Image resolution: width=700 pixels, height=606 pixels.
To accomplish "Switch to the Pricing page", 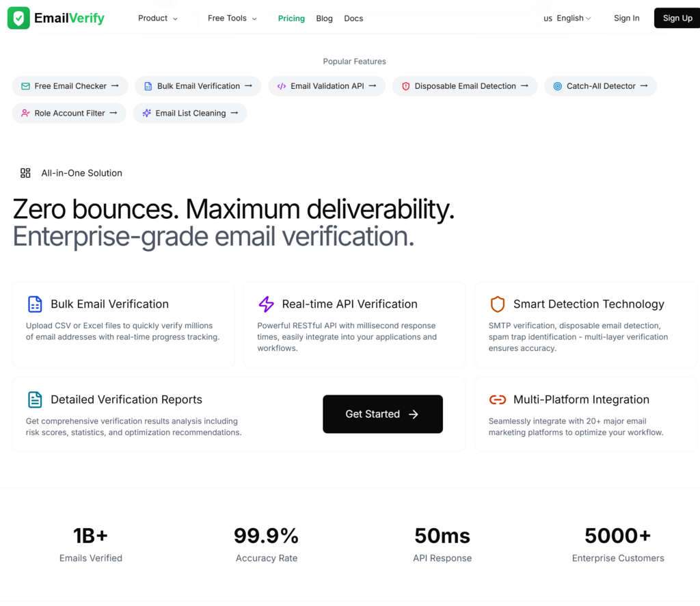I will pyautogui.click(x=291, y=18).
